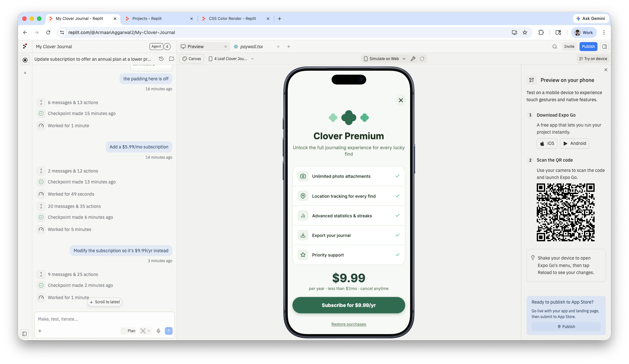Image resolution: width=629 pixels, height=364 pixels.
Task: Expand the 4 Leaf Clover Journal app dropdown
Action: (x=231, y=58)
